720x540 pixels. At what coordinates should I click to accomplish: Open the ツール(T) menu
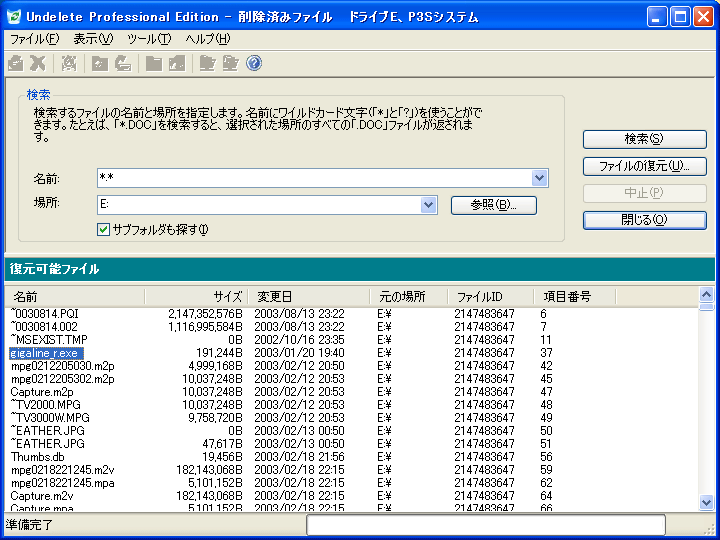[x=149, y=39]
